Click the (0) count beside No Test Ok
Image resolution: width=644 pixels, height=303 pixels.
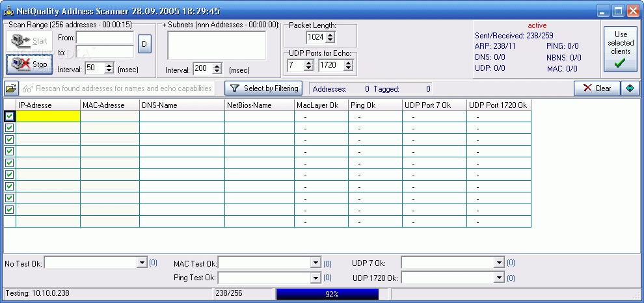(153, 263)
